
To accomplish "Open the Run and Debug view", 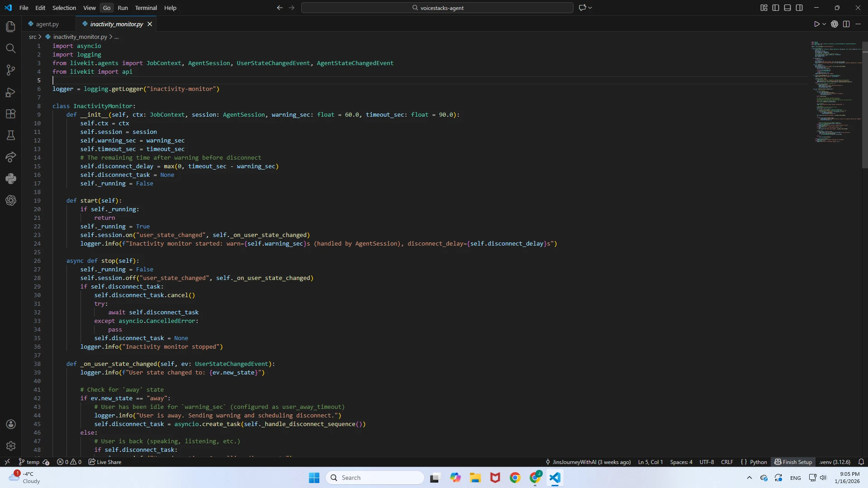I will (11, 92).
